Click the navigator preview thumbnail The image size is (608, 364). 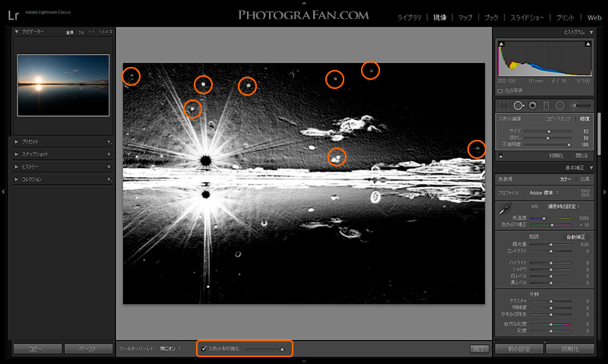click(x=63, y=85)
